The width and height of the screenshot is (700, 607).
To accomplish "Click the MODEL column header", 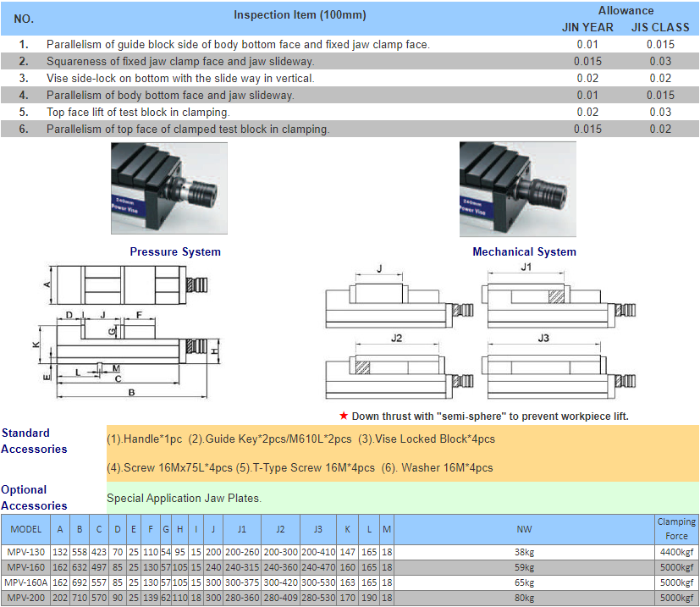I will click(x=26, y=529).
